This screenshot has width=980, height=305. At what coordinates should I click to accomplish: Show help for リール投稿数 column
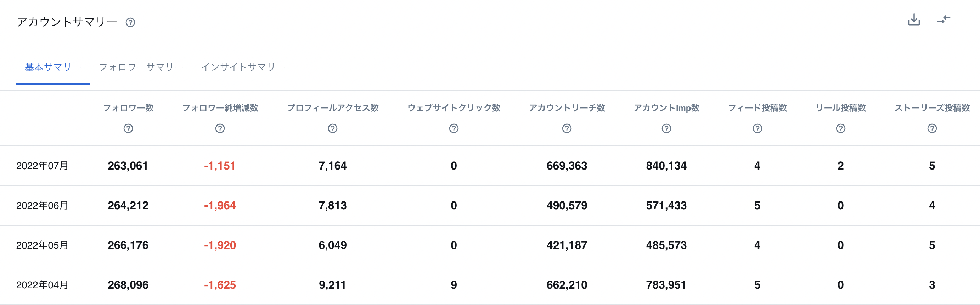(x=840, y=128)
